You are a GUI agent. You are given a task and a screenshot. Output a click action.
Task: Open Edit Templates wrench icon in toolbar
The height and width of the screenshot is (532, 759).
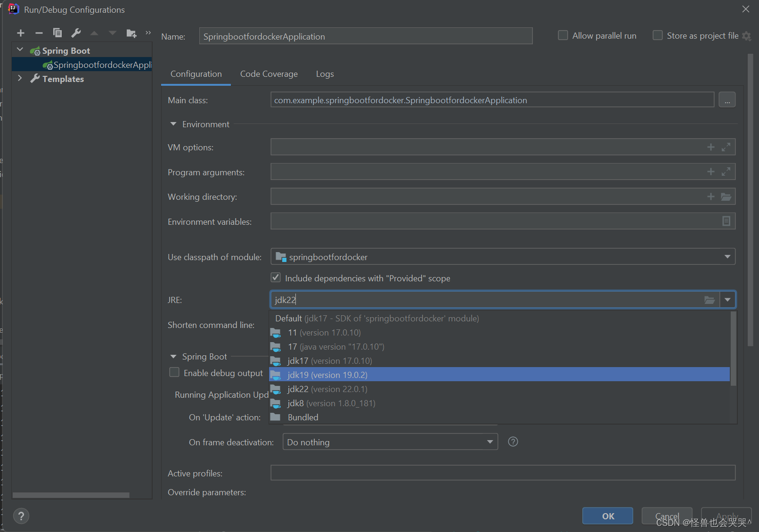click(x=76, y=33)
